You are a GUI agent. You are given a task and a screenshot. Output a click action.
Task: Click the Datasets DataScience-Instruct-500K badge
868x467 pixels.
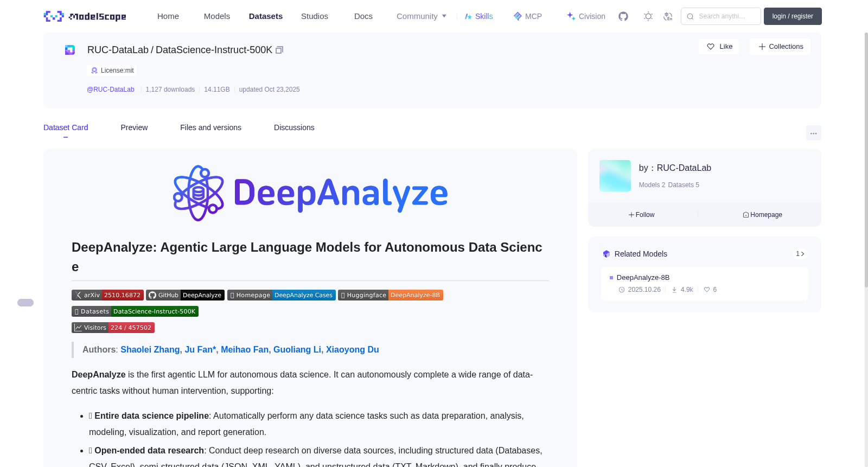click(x=135, y=311)
